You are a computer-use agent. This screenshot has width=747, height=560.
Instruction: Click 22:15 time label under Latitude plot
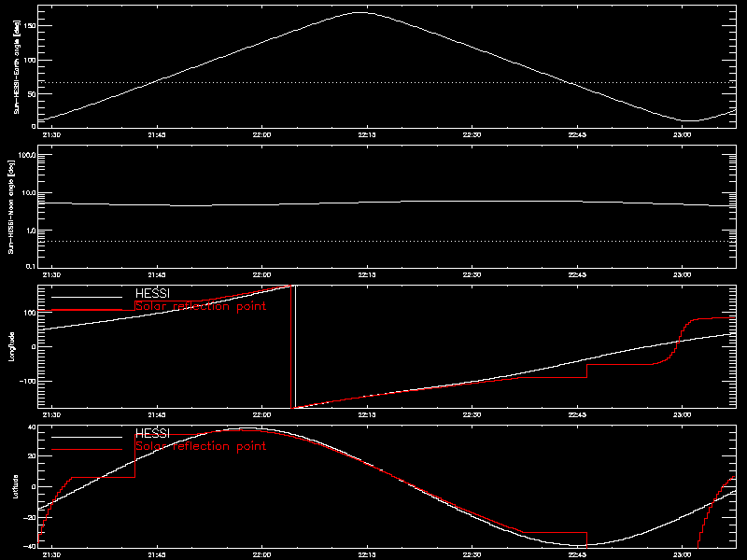coord(367,554)
